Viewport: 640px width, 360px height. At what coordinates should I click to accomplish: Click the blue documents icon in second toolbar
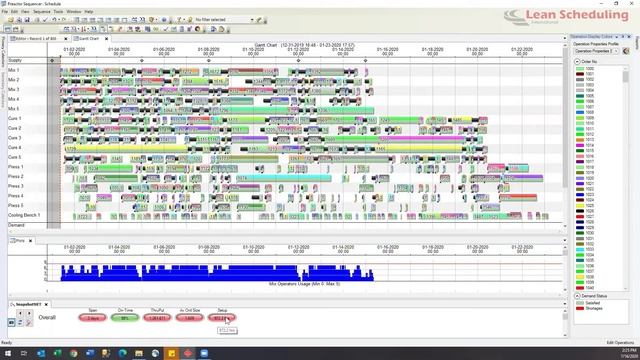pos(213,29)
